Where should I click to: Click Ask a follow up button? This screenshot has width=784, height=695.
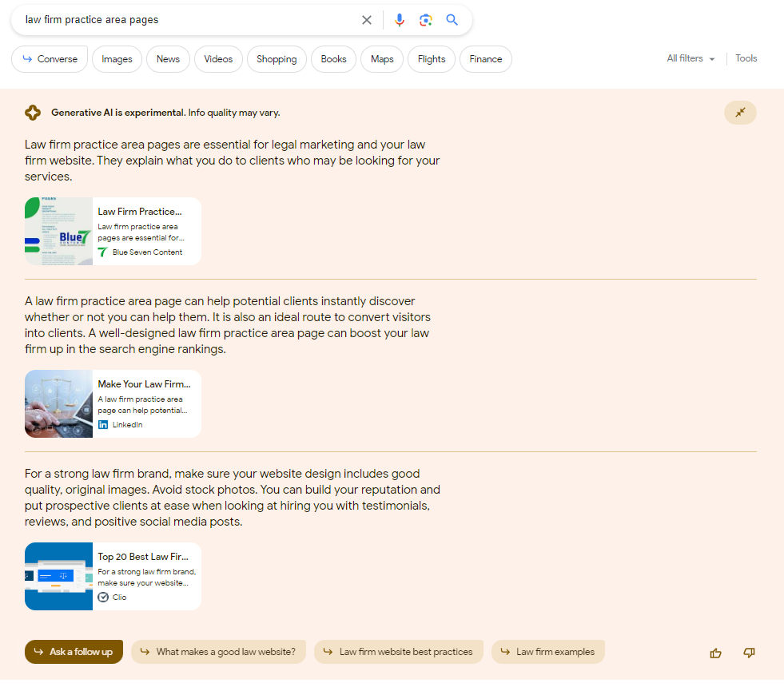(x=74, y=652)
